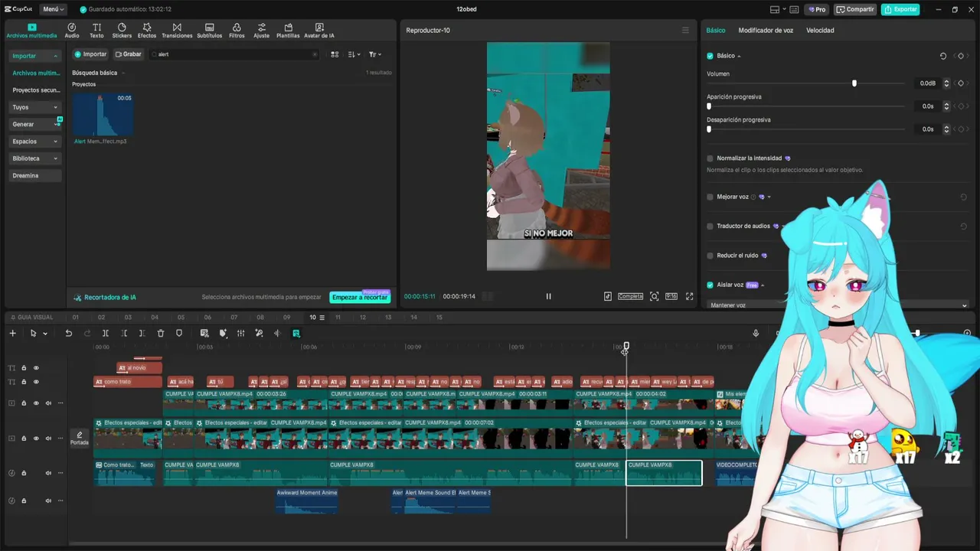Expand the Biblioteca section
This screenshot has width=980, height=551.
click(x=34, y=158)
